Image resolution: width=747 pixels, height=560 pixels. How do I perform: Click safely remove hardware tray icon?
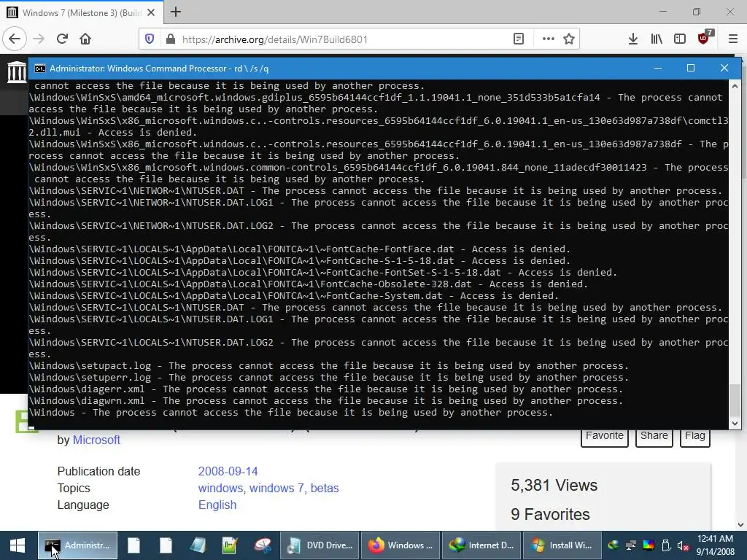666,545
